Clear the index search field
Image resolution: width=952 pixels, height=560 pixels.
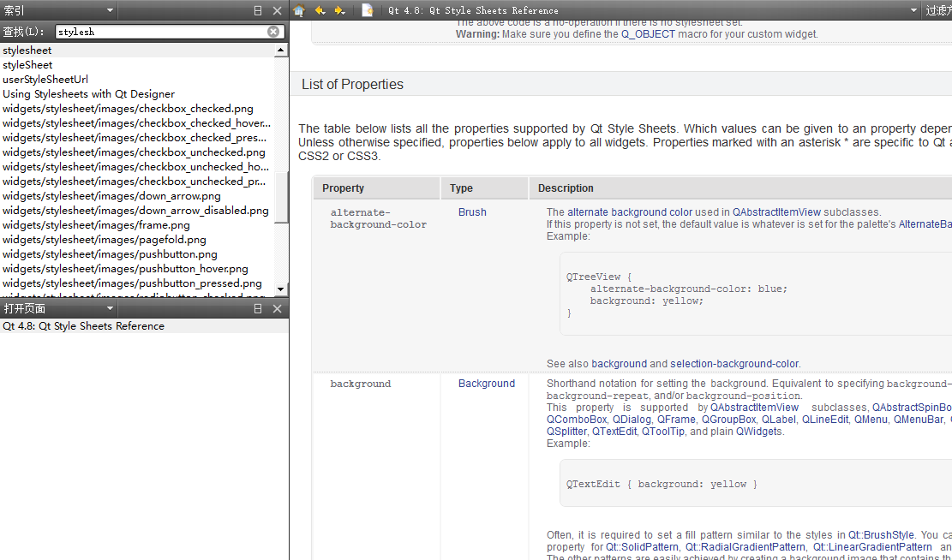pos(273,32)
